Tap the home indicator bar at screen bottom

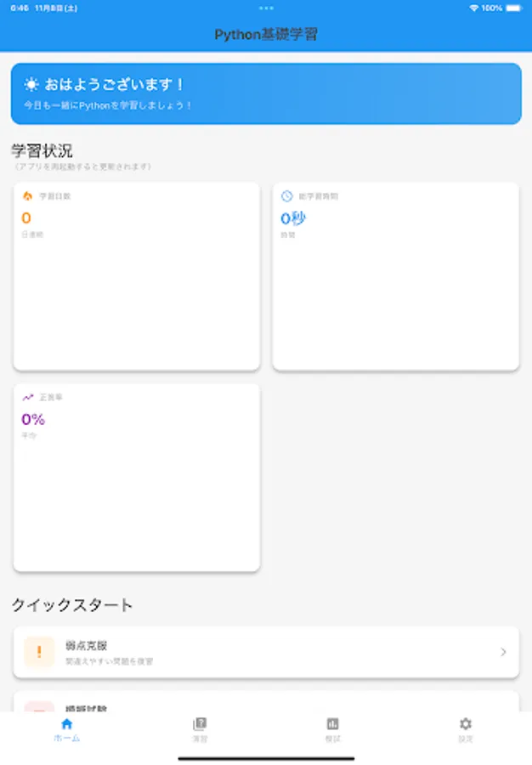266,759
